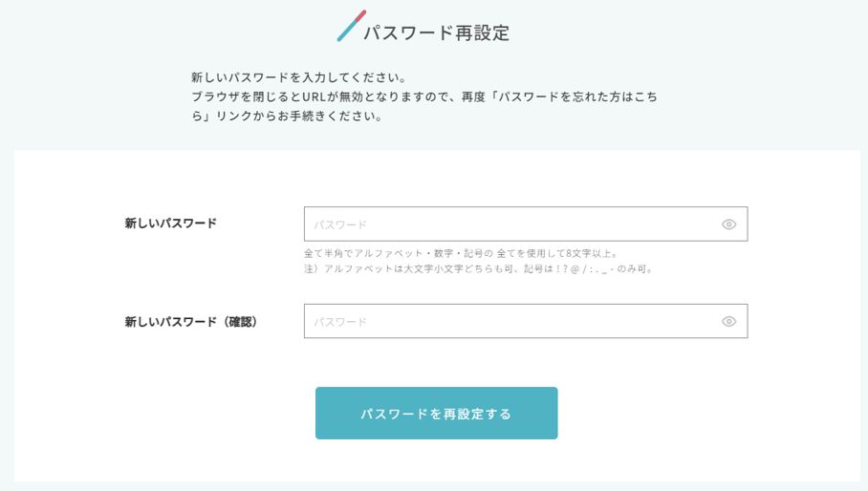The height and width of the screenshot is (491, 868).
Task: Click the リンクからお手続きください text line
Action: click(x=287, y=117)
